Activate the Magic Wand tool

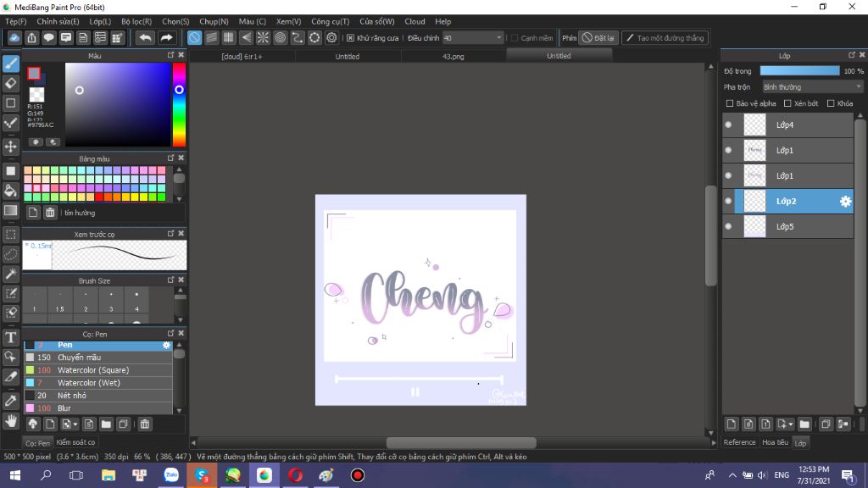11,274
